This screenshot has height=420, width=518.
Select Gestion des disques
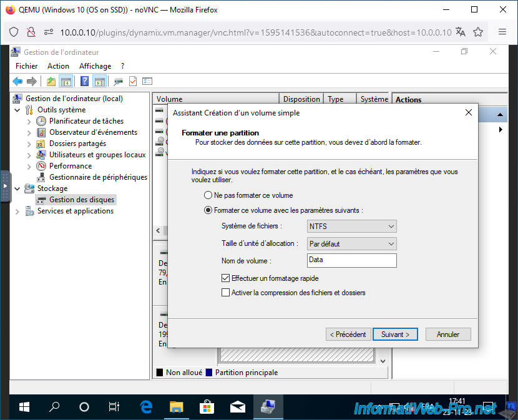pos(82,200)
